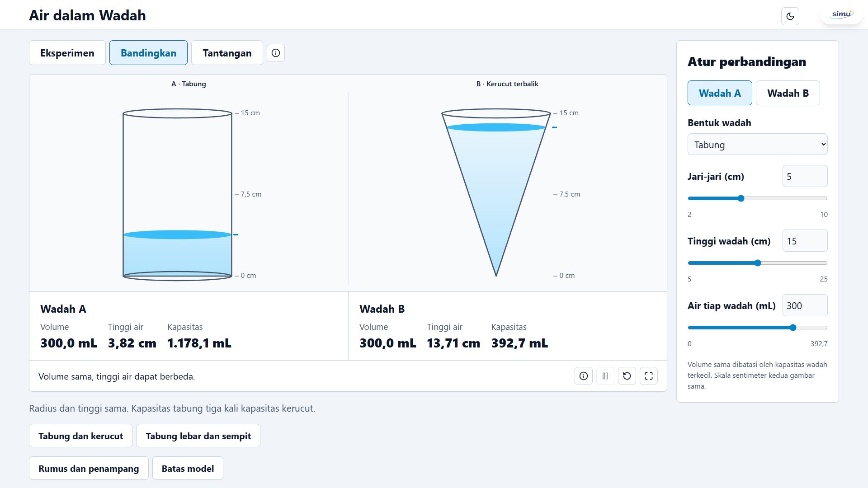Choose Wadah B for editing

[x=788, y=93]
